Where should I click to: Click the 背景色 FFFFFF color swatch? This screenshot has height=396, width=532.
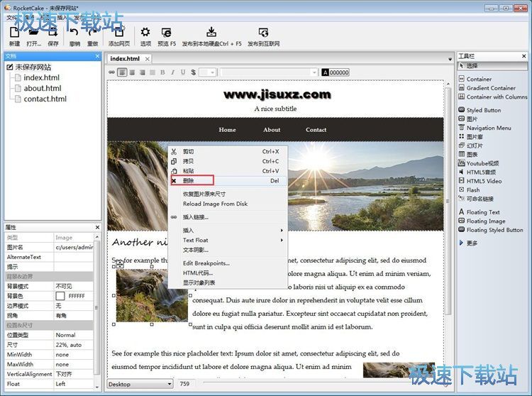60,295
